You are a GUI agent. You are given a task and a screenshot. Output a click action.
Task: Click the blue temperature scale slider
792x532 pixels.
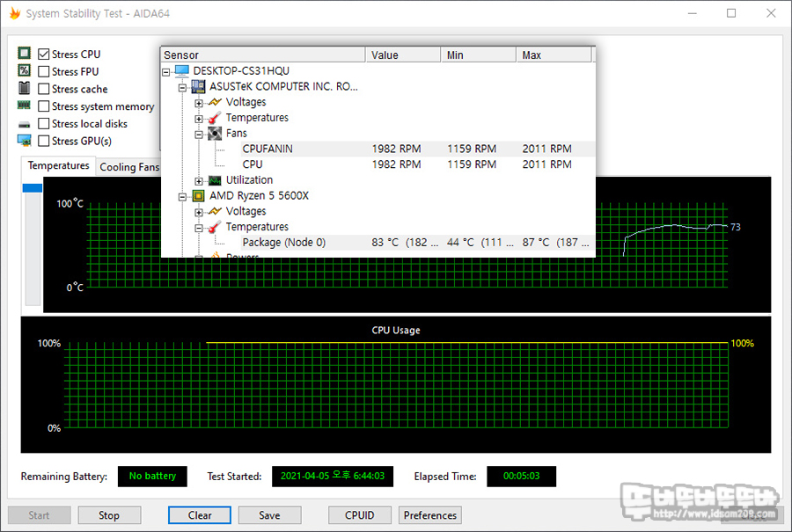pyautogui.click(x=33, y=188)
